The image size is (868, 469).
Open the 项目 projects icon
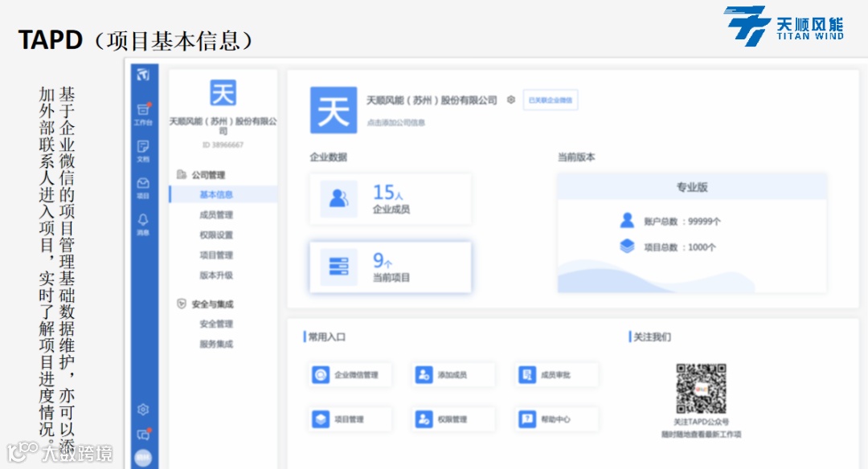(x=143, y=188)
